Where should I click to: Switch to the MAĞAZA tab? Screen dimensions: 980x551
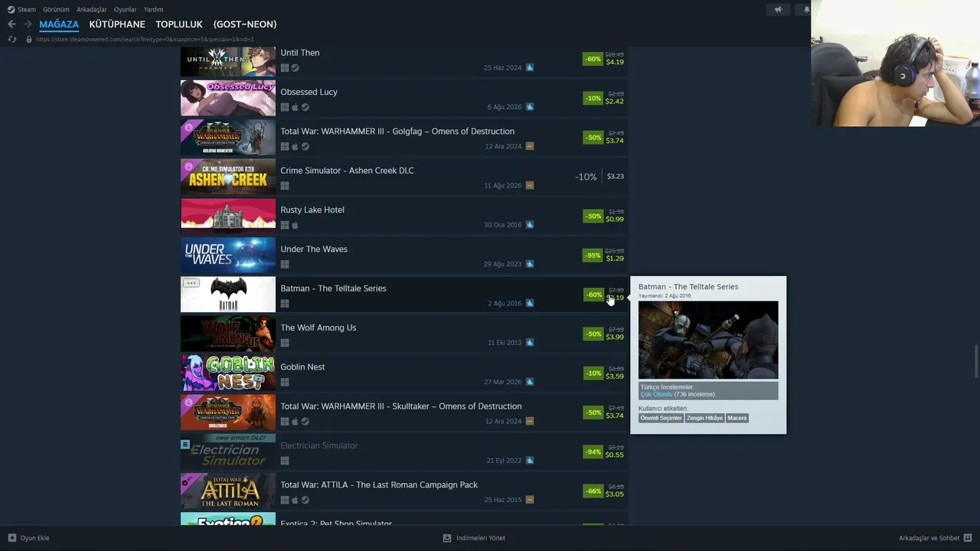[59, 24]
